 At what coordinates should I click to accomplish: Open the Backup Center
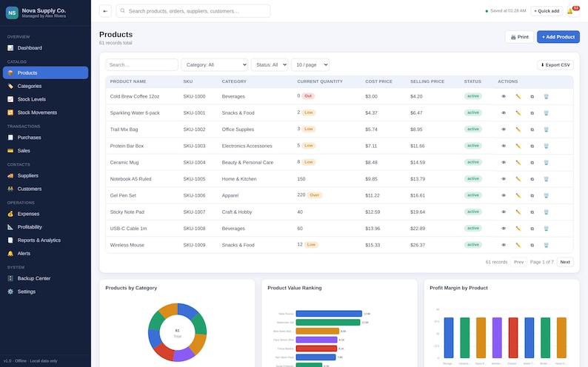click(x=45, y=278)
